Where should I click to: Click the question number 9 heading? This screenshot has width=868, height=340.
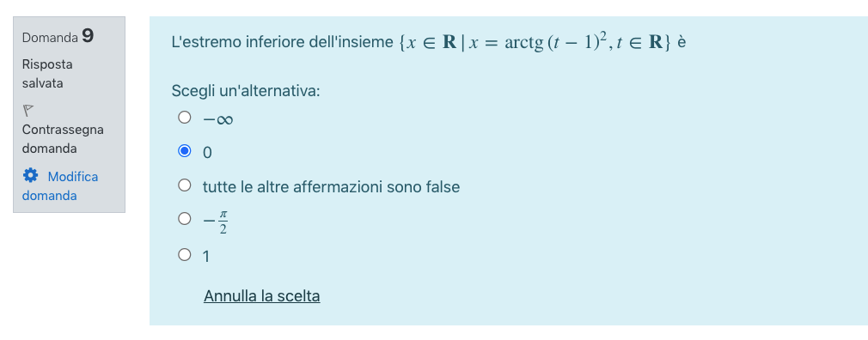[x=58, y=37]
